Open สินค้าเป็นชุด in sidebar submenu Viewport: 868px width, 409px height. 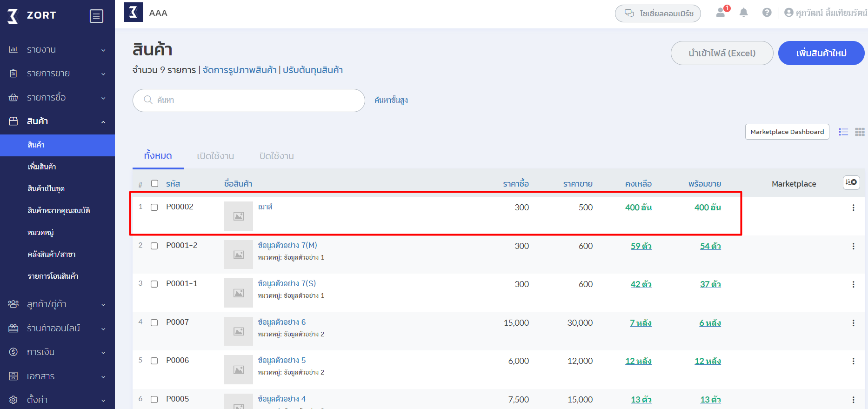tap(46, 188)
